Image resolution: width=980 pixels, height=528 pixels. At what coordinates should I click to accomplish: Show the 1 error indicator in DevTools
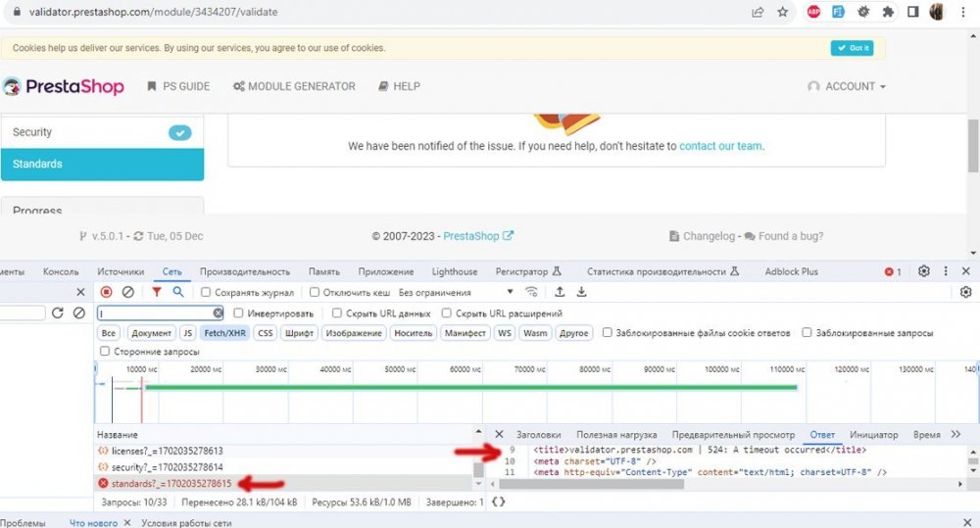point(893,271)
